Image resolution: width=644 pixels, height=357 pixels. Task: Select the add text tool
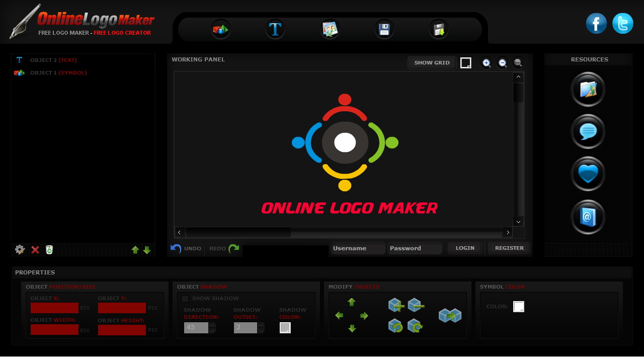(275, 29)
